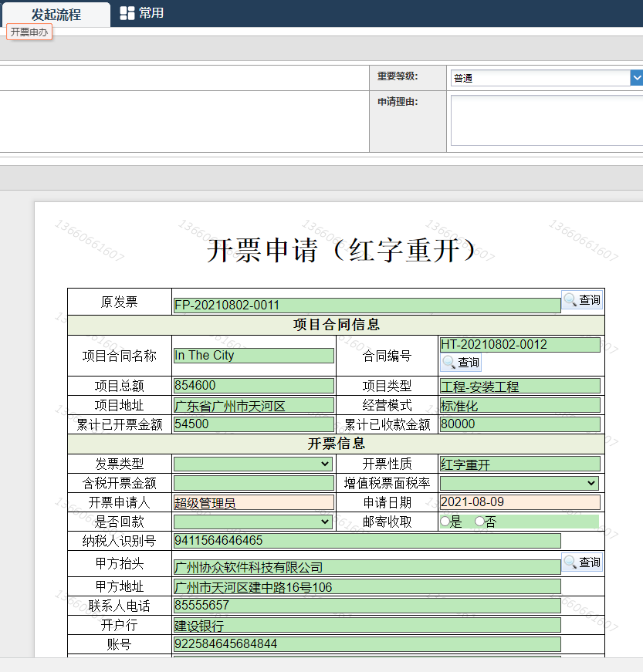
Task: Click the 查询 search icon beside 原发票
Action: pyautogui.click(x=582, y=300)
